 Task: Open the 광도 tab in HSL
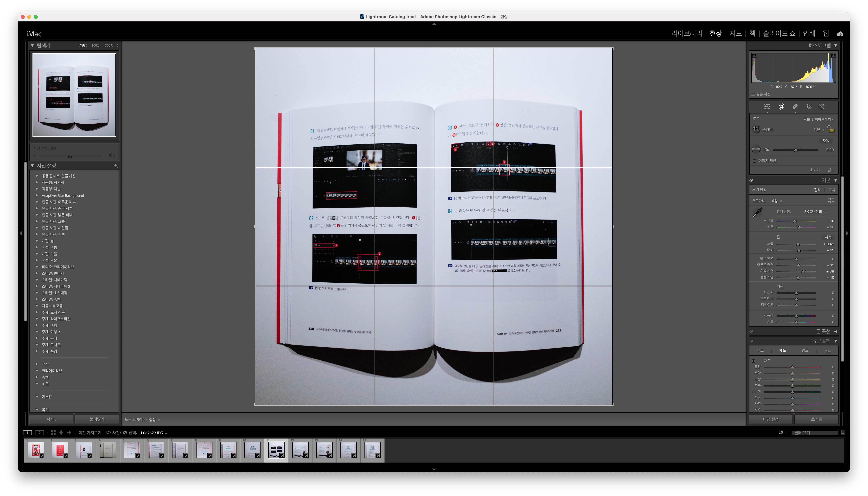click(x=805, y=350)
